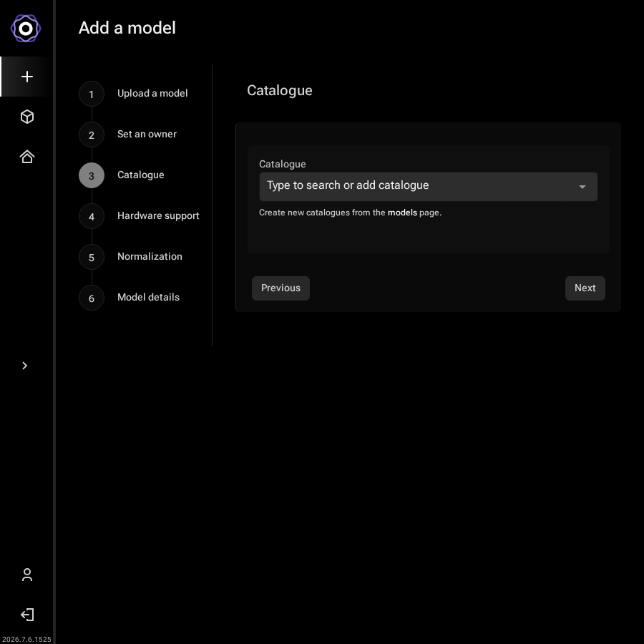Select step 1 circle for Upload a model
The height and width of the screenshot is (644, 644).
tap(92, 94)
